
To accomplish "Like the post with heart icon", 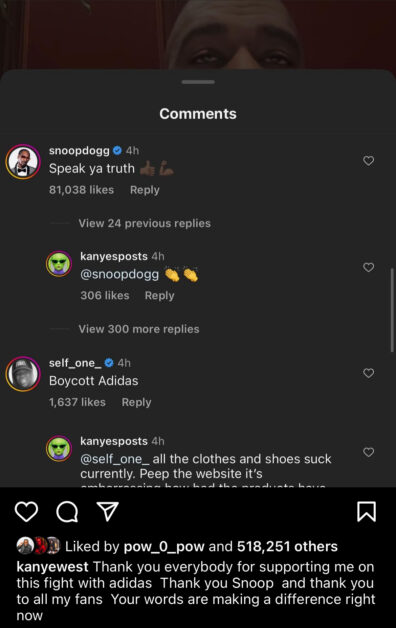I will click(26, 511).
